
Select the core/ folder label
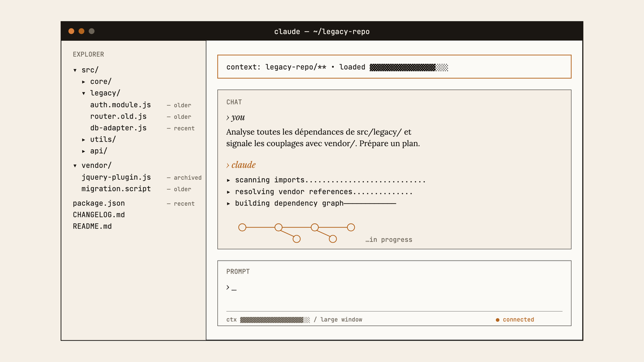click(x=101, y=82)
